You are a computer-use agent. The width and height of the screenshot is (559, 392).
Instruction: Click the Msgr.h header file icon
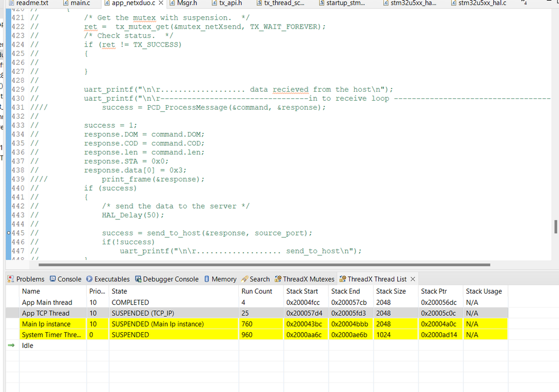[172, 3]
